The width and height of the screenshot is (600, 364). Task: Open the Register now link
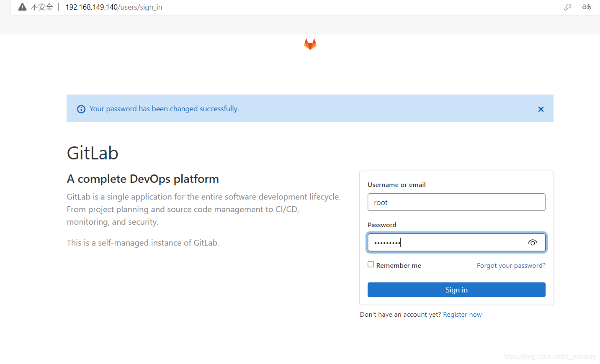pos(462,315)
